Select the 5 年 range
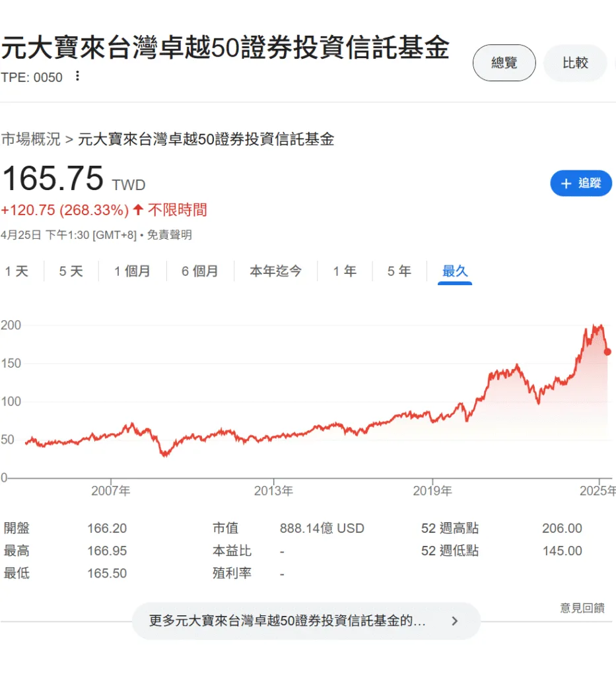 [399, 271]
